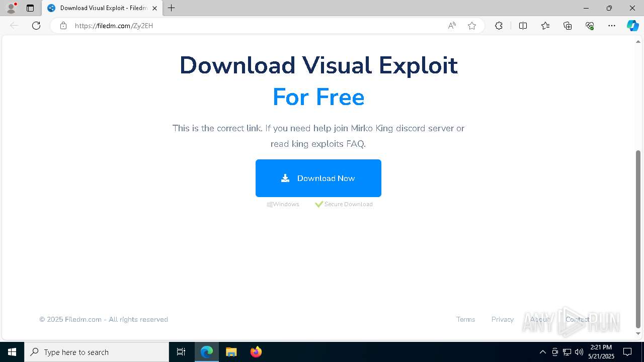Screen dimensions: 644x362
Task: Click the Download Now button
Action: point(318,178)
